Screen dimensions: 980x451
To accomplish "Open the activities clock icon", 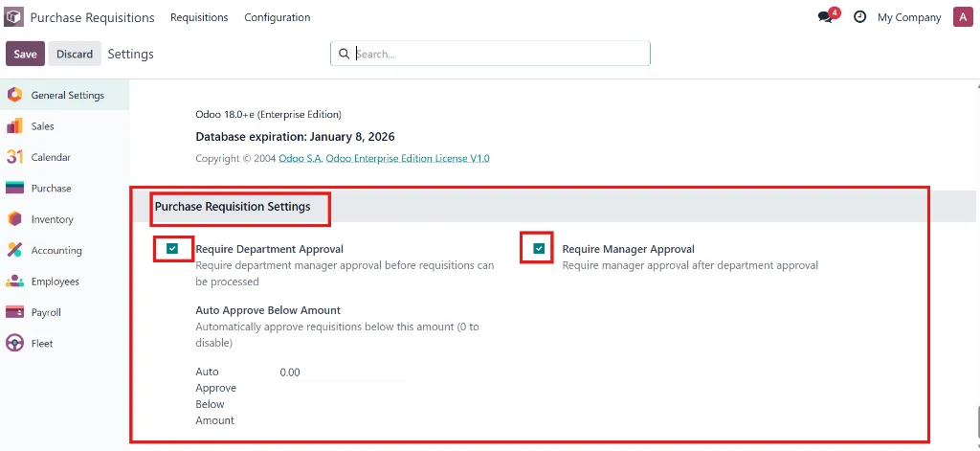I will point(860,17).
